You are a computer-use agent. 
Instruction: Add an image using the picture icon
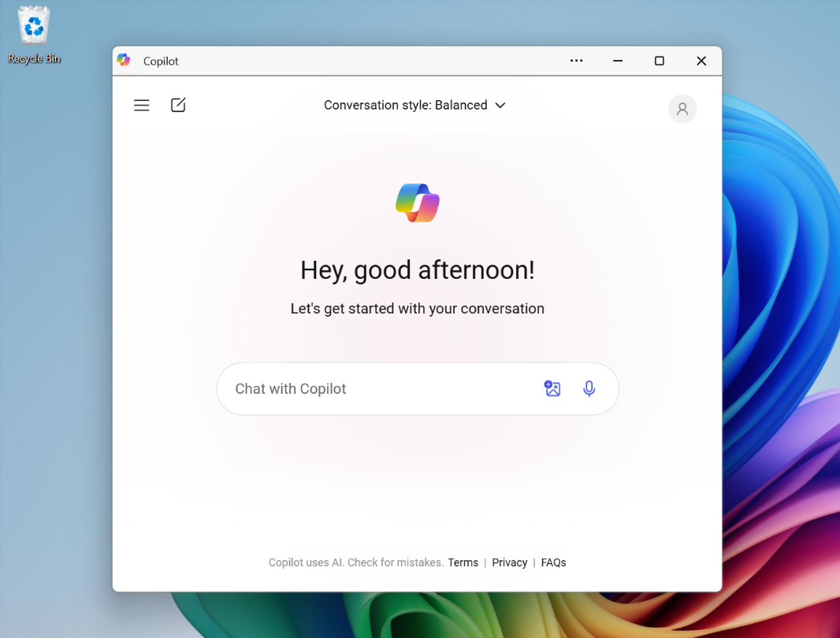pyautogui.click(x=552, y=388)
